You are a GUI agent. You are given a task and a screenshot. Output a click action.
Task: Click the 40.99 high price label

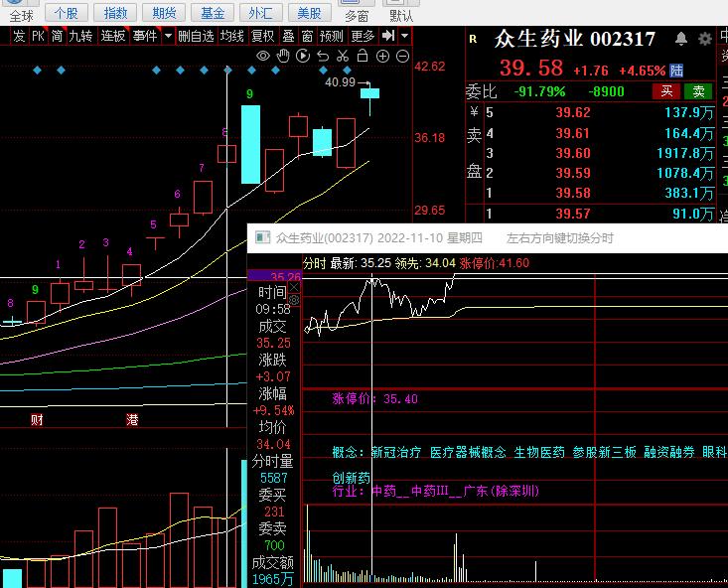340,82
